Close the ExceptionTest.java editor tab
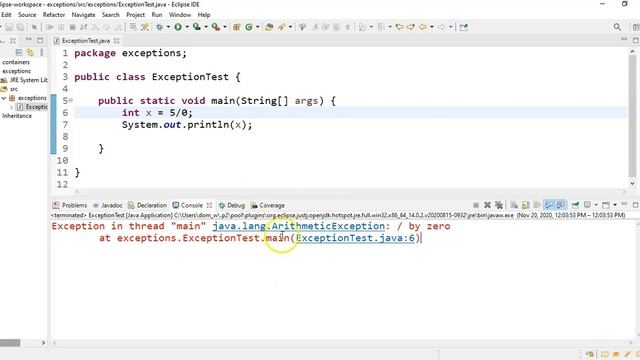 tap(117, 41)
